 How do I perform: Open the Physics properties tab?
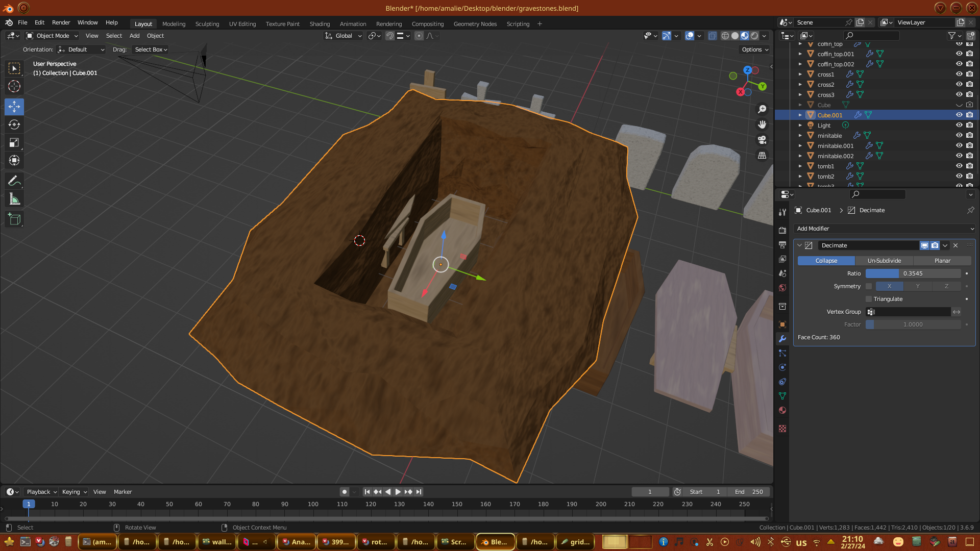pyautogui.click(x=782, y=367)
